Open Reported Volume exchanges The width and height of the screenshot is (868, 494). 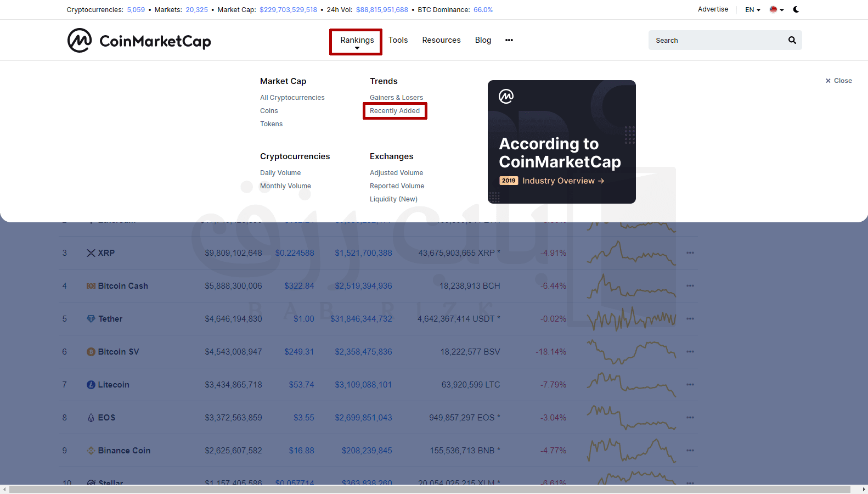click(397, 186)
